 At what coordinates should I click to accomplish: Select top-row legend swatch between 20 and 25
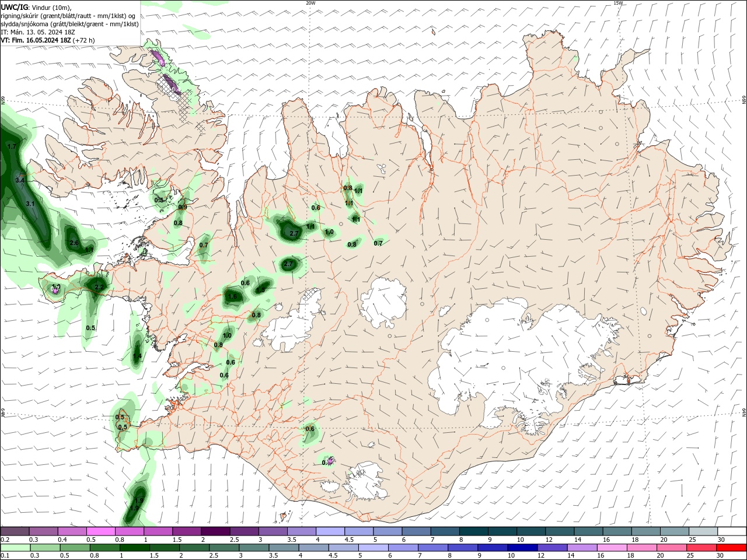click(x=675, y=531)
